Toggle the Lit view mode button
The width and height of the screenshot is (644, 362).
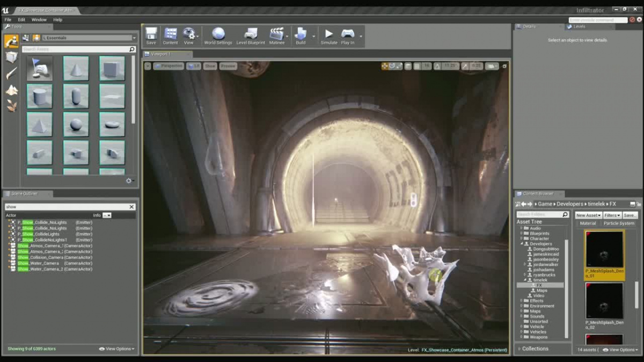coord(193,66)
